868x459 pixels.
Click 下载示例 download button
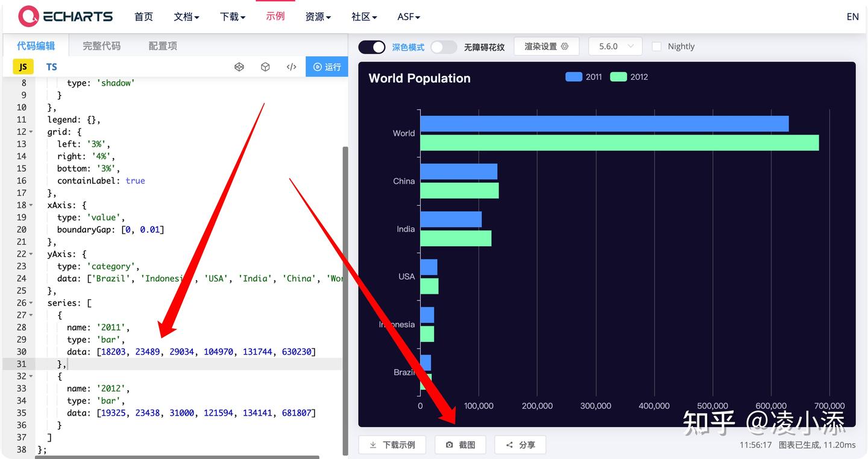click(x=392, y=445)
